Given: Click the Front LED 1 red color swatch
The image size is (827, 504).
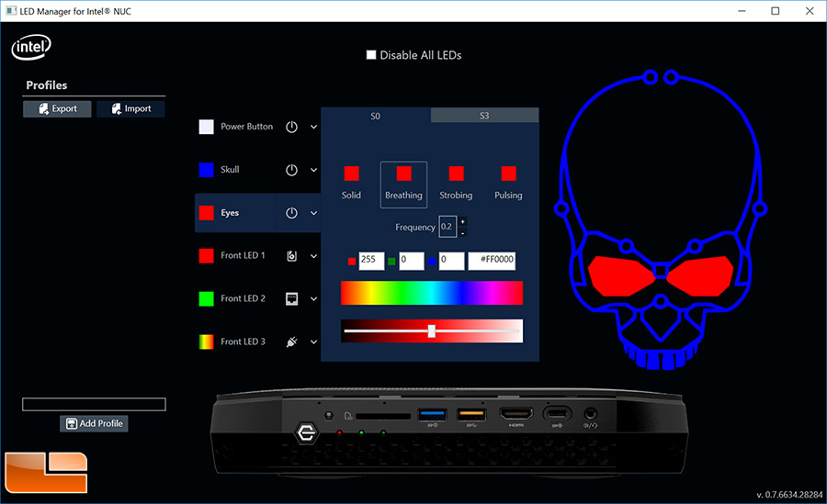Looking at the screenshot, I should (206, 256).
